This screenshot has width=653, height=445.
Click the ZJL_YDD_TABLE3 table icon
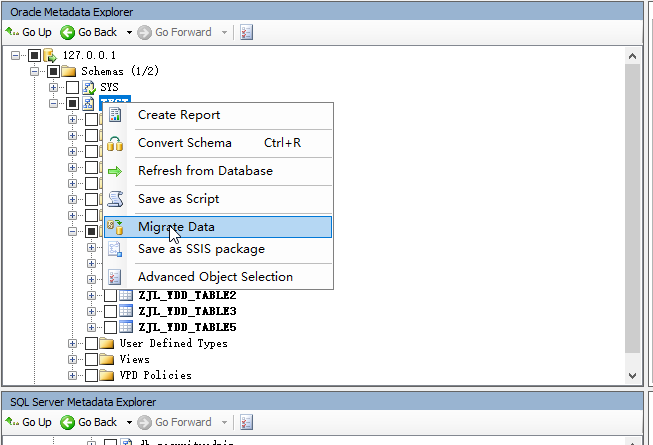(x=126, y=311)
